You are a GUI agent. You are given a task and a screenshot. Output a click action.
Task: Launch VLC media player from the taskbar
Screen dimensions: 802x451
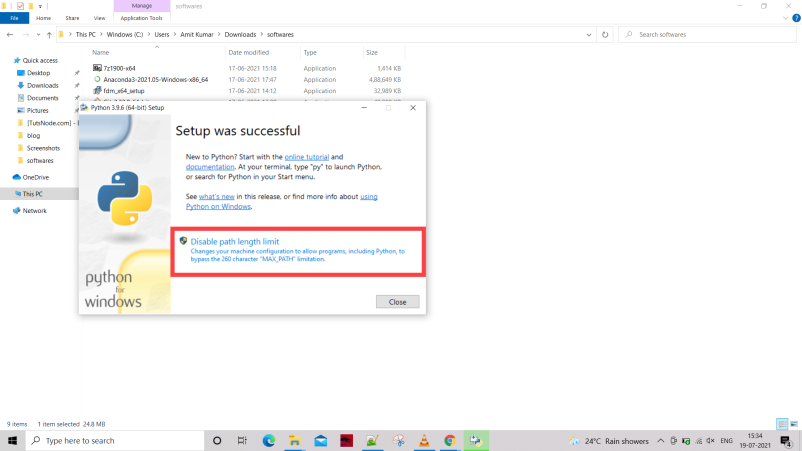(x=424, y=441)
